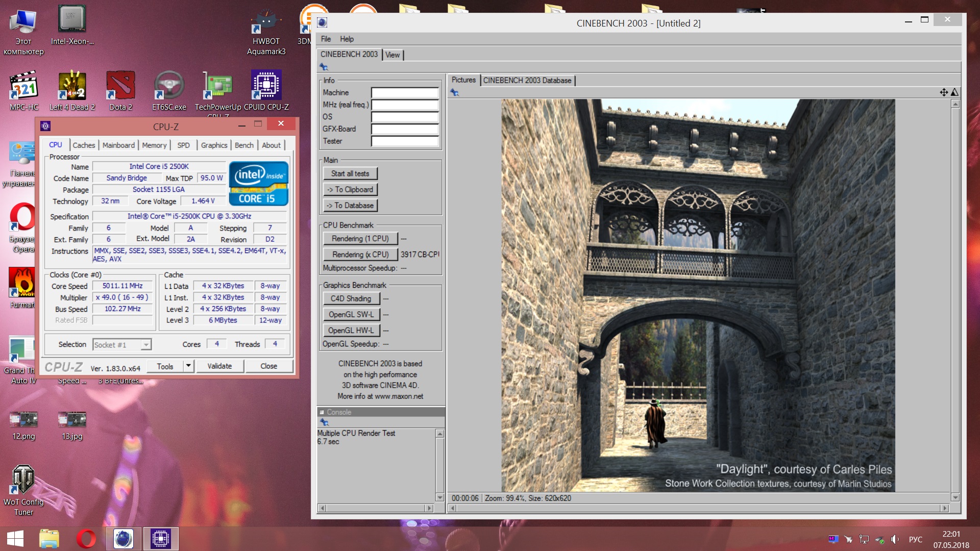
Task: Open the Socket #1 selection dropdown
Action: [x=146, y=345]
